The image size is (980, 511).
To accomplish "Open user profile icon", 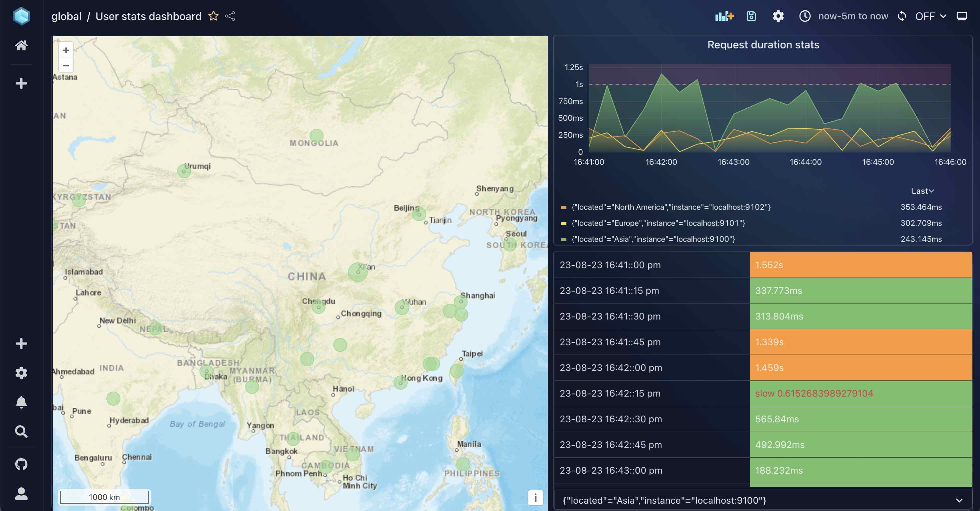I will point(21,494).
